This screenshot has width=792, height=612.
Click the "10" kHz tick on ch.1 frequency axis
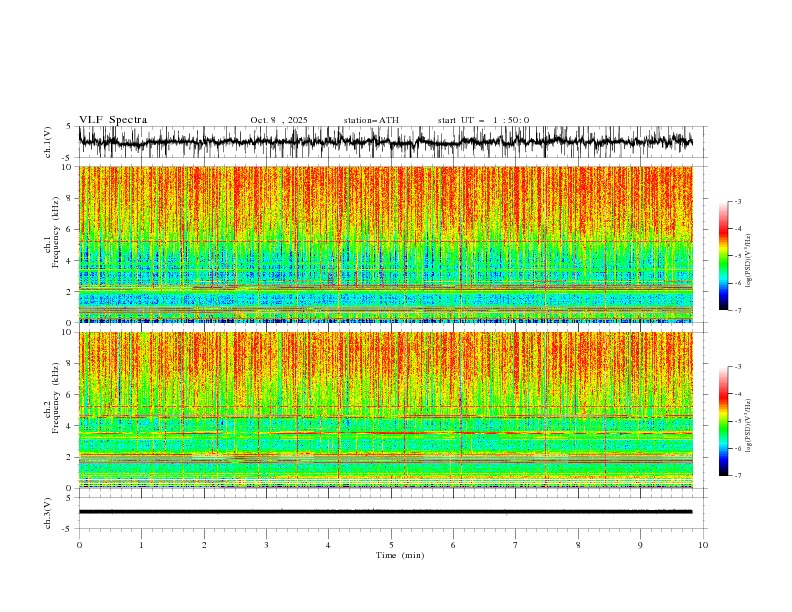[68, 167]
